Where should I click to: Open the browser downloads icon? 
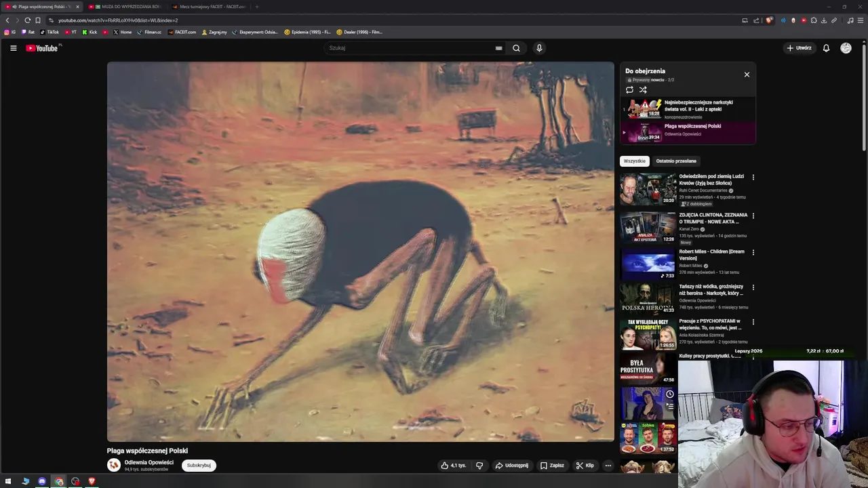point(824,20)
